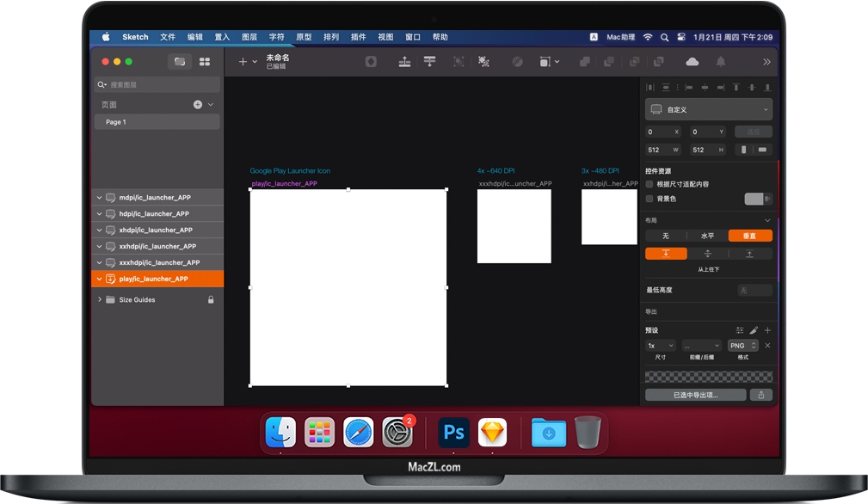Click the W width field showing 512
The height and width of the screenshot is (504, 868).
point(662,150)
